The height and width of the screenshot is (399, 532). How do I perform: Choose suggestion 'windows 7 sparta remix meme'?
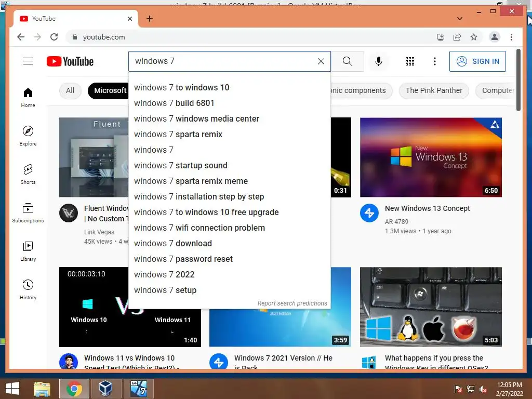tap(229, 181)
